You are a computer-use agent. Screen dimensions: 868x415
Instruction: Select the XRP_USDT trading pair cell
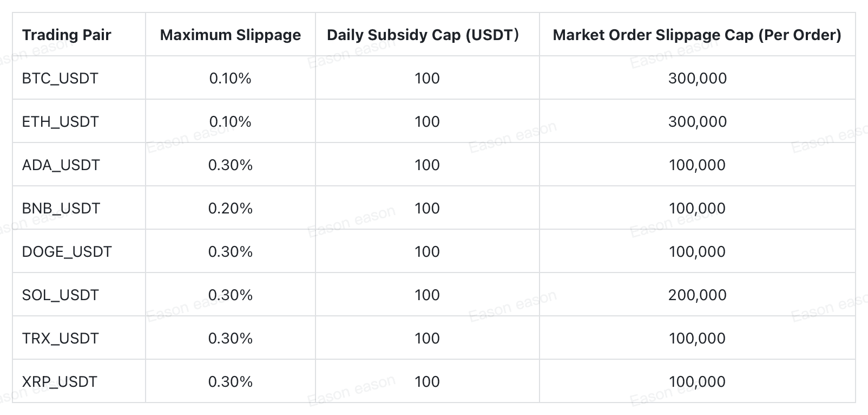60,381
